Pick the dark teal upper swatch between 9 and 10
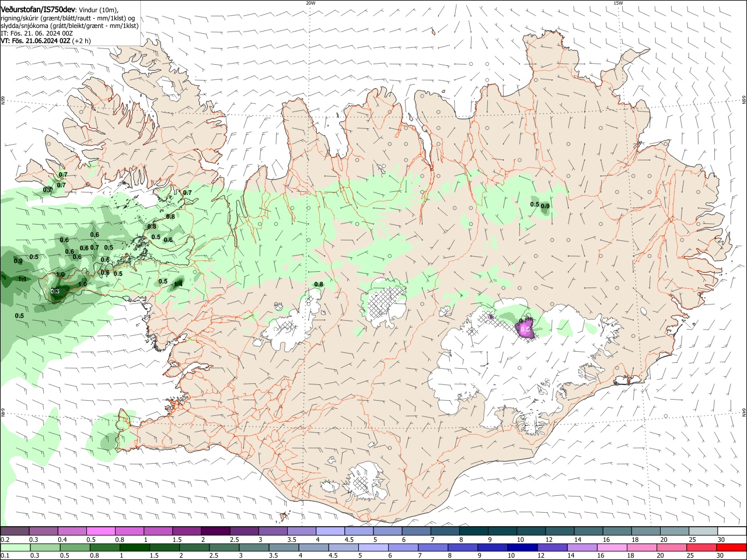Viewport: 747px width, 560px height. pos(502,531)
